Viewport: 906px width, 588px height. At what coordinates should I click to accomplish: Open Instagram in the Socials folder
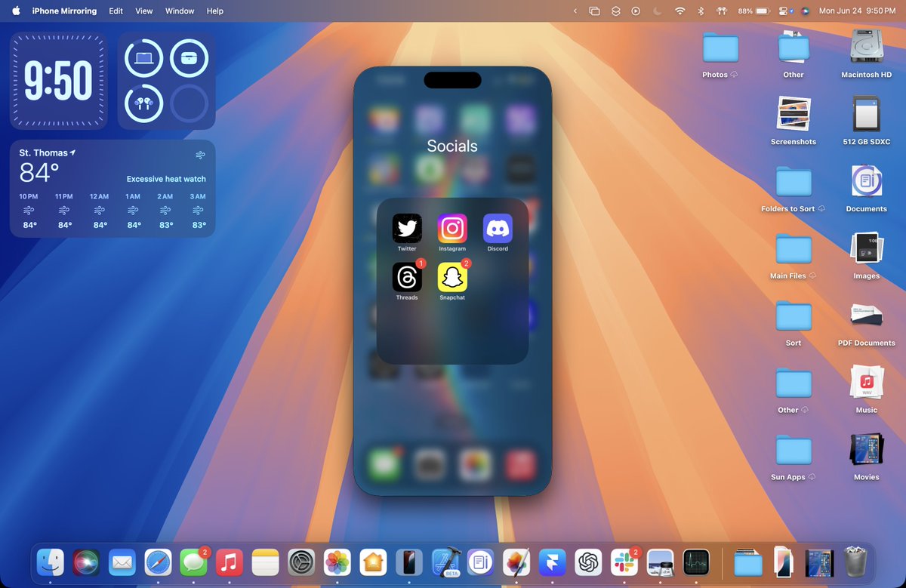[x=452, y=228]
